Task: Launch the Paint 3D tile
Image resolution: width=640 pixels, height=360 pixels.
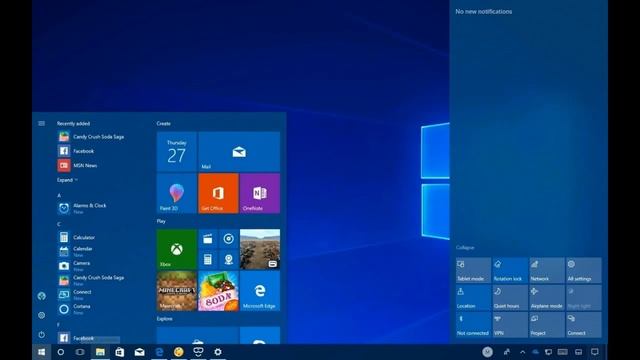Action: [176, 193]
